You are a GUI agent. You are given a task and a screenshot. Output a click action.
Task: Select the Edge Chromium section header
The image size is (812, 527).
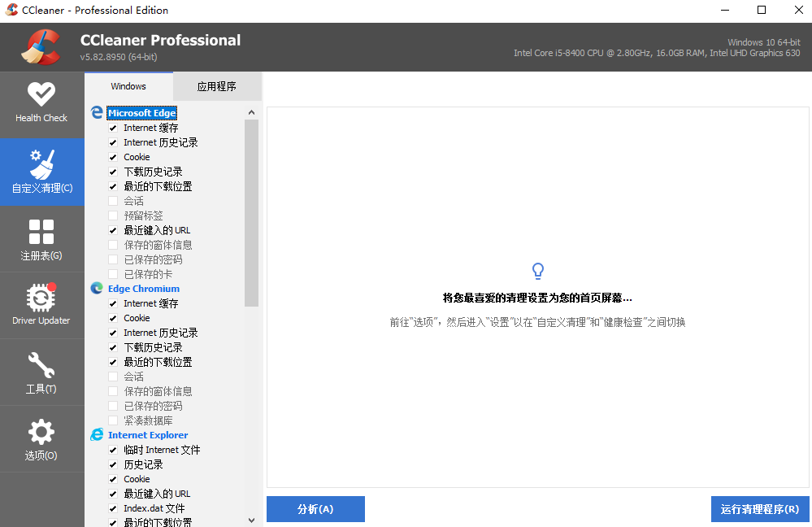click(143, 289)
